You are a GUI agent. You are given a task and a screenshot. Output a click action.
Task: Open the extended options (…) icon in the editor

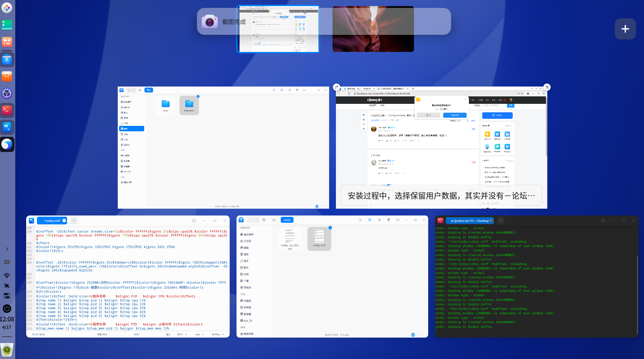point(194,221)
